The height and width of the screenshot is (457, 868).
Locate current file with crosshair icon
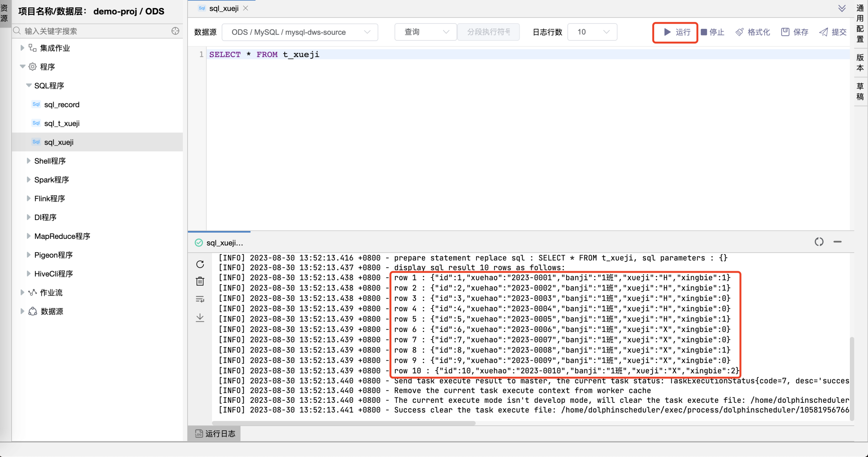[175, 31]
